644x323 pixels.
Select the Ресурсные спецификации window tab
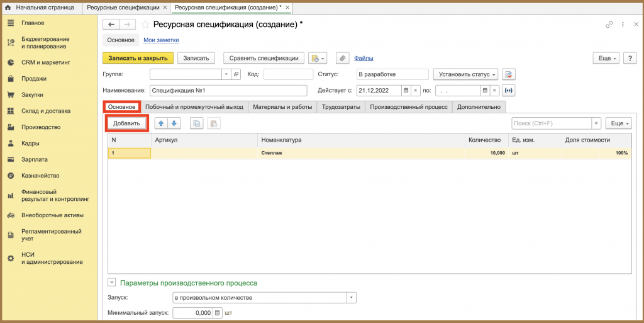(x=123, y=8)
